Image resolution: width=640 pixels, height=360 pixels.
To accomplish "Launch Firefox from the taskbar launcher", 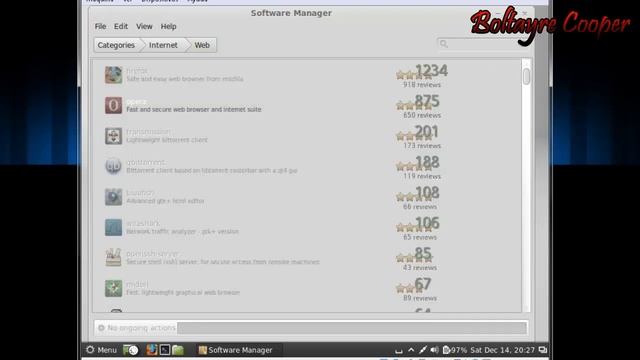I will tap(152, 350).
